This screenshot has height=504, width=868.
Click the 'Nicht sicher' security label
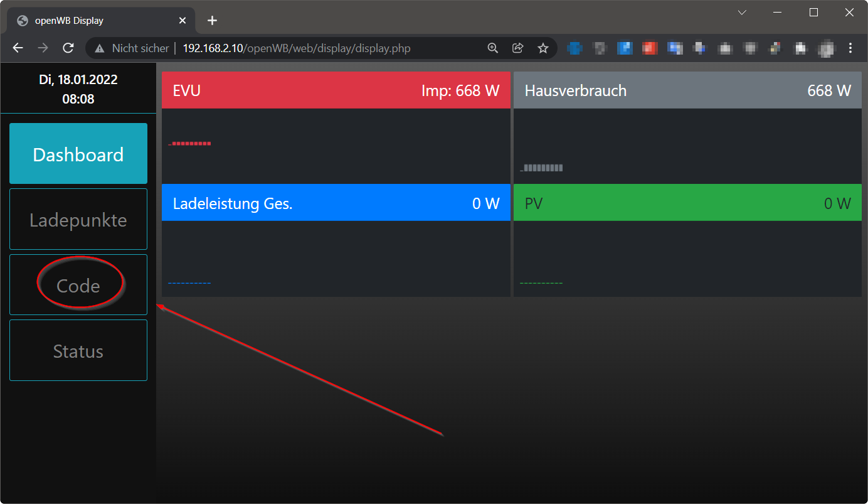tap(140, 48)
